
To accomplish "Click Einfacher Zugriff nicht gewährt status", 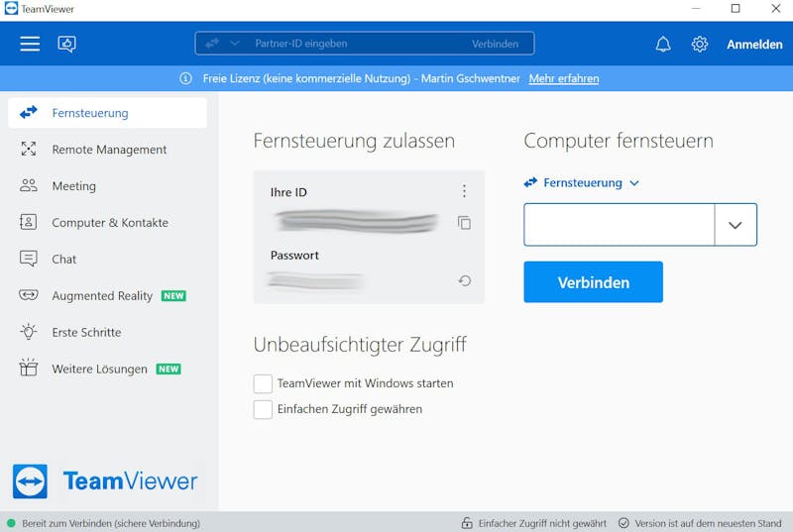I will coord(542,523).
